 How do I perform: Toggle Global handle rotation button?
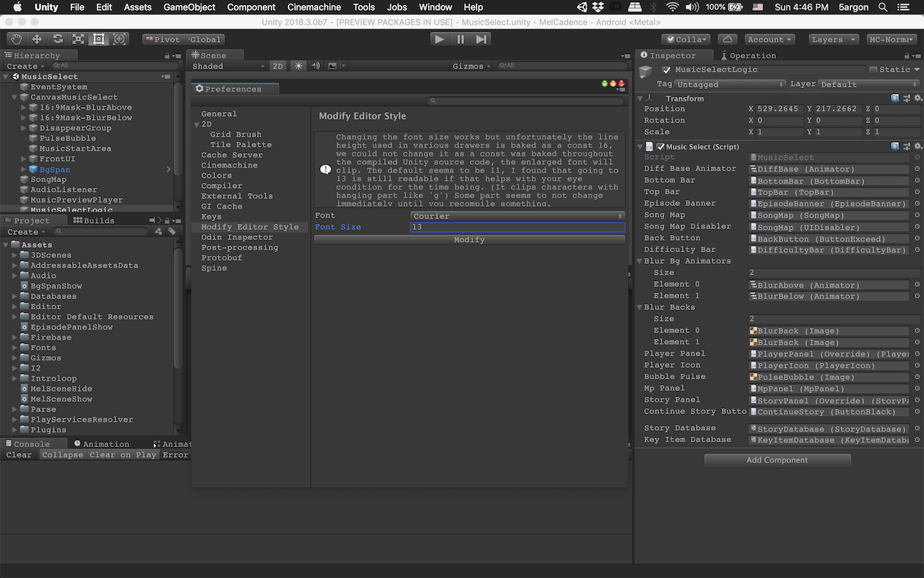tap(205, 39)
